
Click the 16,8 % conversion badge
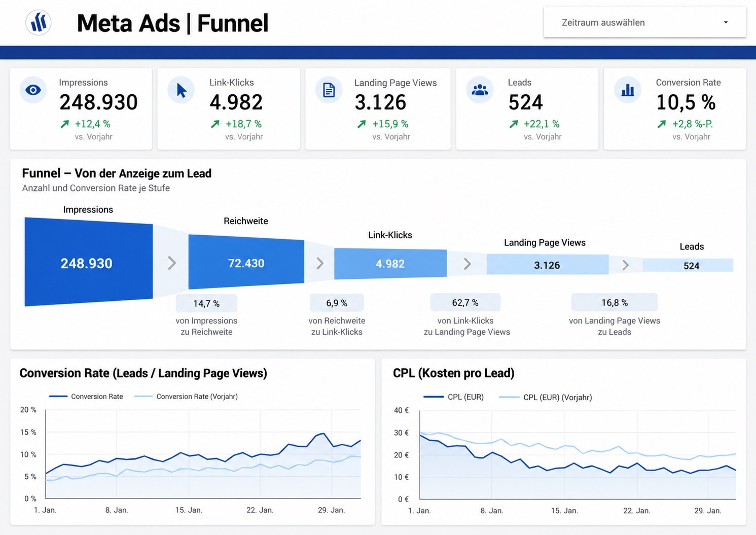(615, 302)
